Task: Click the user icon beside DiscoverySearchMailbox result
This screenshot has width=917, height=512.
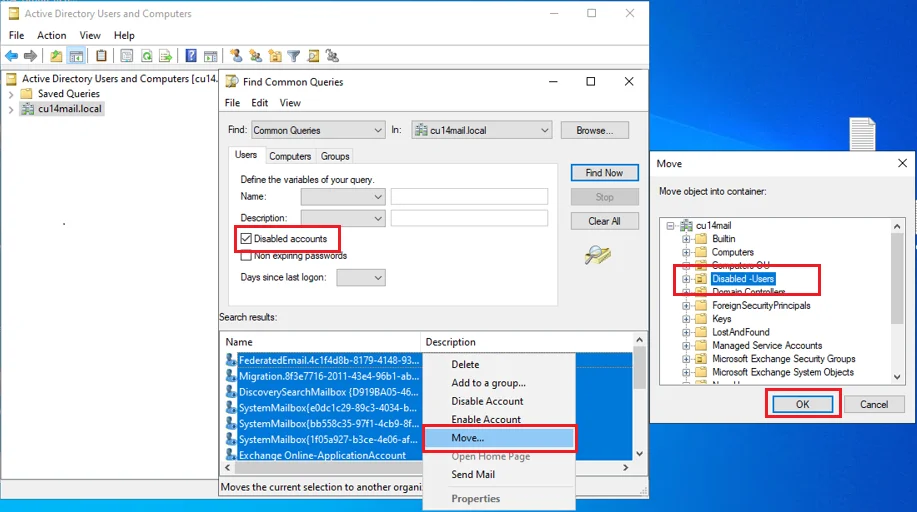Action: [231, 392]
